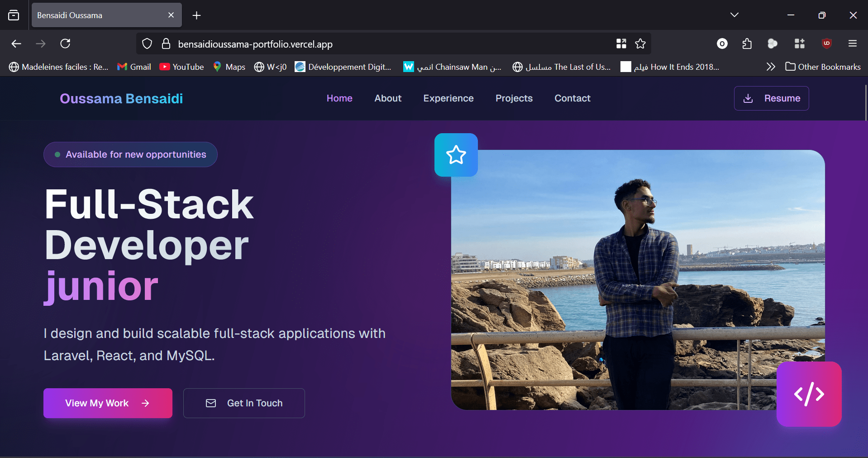The image size is (868, 458).
Task: Open the Other Bookmarks folder
Action: point(823,67)
